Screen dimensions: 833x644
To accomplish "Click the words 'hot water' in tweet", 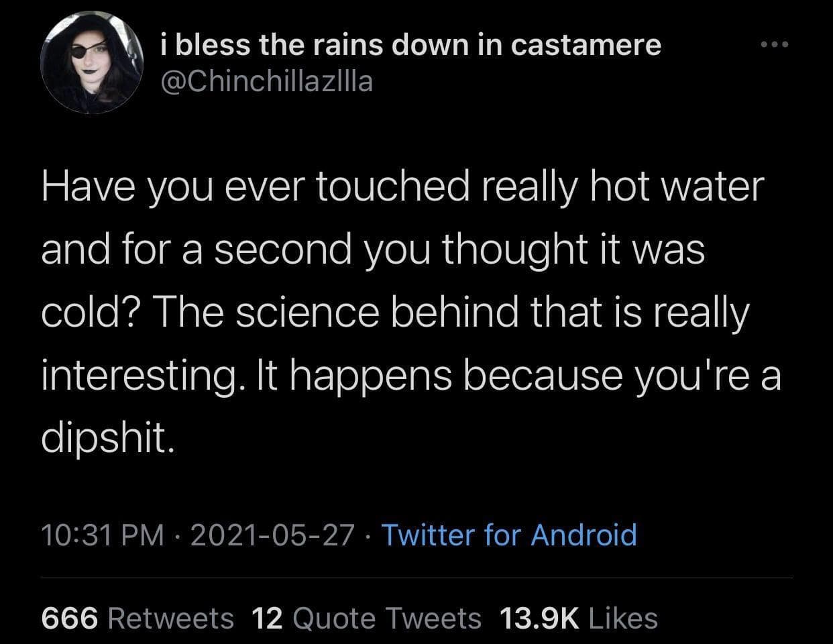I will [677, 186].
